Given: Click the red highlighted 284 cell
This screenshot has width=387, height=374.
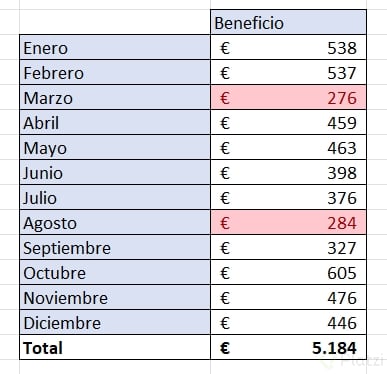Looking at the screenshot, I should (x=288, y=222).
